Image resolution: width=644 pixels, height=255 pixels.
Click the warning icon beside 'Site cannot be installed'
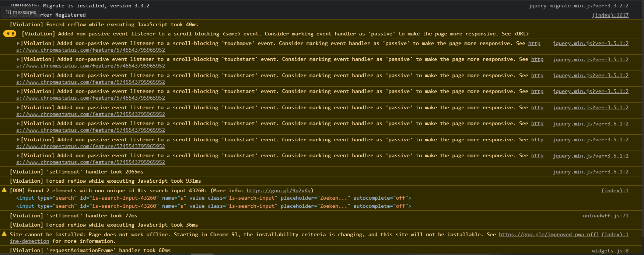point(4,234)
